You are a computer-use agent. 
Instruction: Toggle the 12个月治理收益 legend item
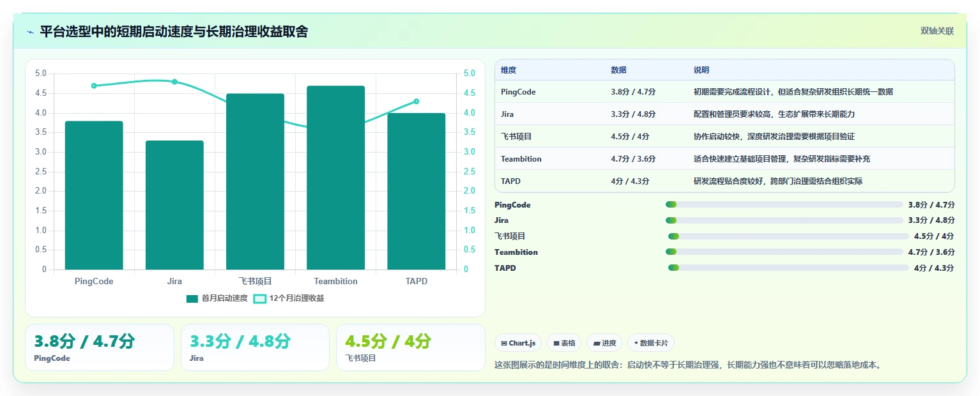tap(289, 298)
